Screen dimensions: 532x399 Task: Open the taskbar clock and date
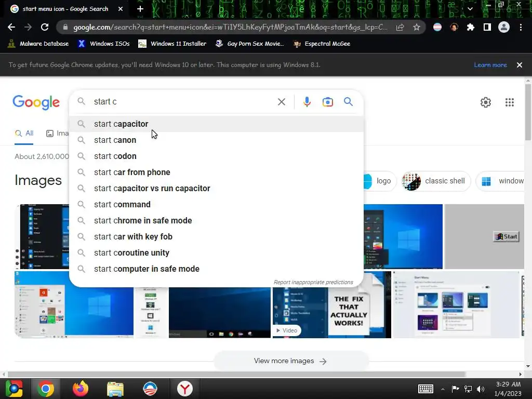tap(508, 389)
